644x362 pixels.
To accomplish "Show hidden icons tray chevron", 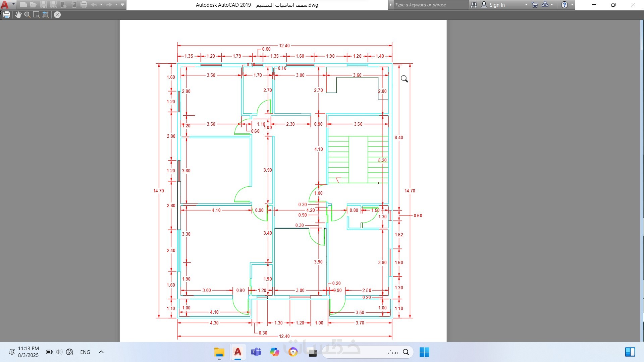I will point(101,352).
